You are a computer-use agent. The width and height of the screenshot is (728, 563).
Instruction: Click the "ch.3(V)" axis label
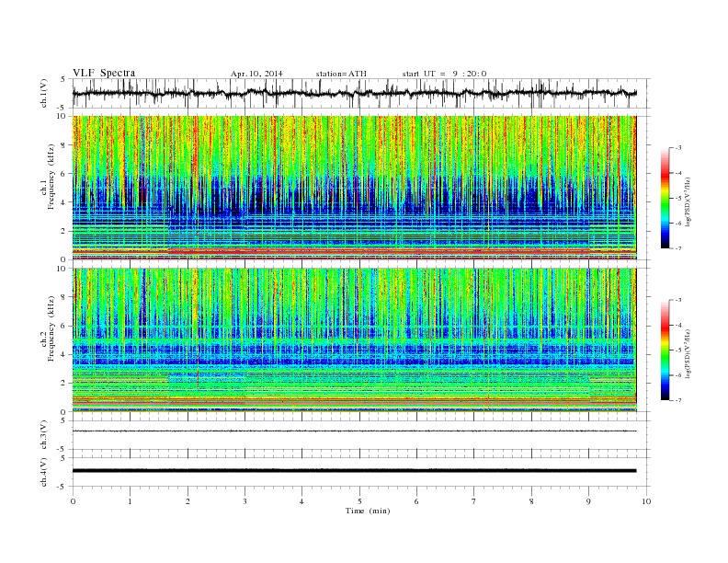(x=44, y=435)
